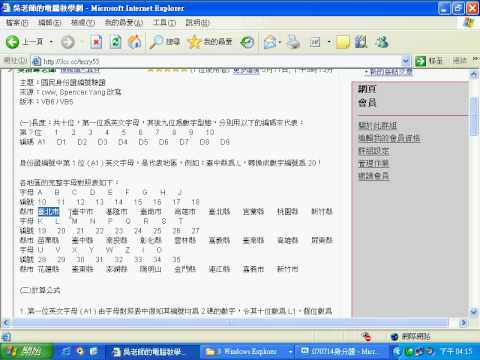
Task: Click the 陽明山 entry in the last row
Action: 151,269
